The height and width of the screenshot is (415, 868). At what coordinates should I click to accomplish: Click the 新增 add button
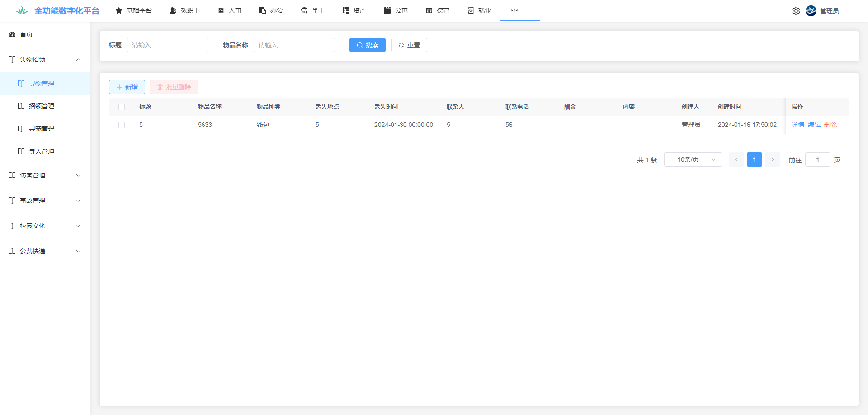(127, 87)
